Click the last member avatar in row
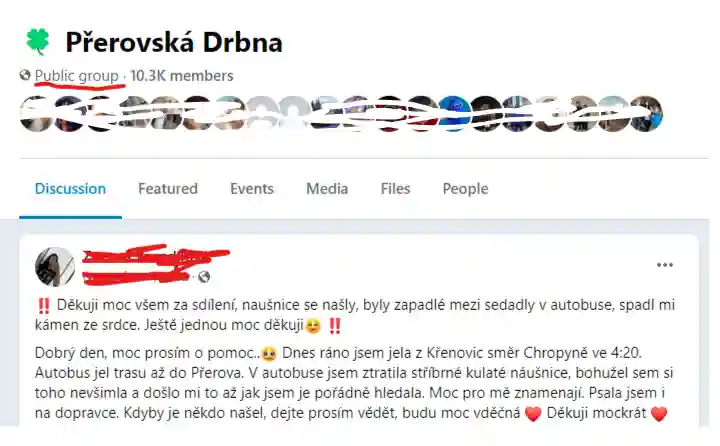Viewport: 720px width, 446px height. (x=646, y=114)
